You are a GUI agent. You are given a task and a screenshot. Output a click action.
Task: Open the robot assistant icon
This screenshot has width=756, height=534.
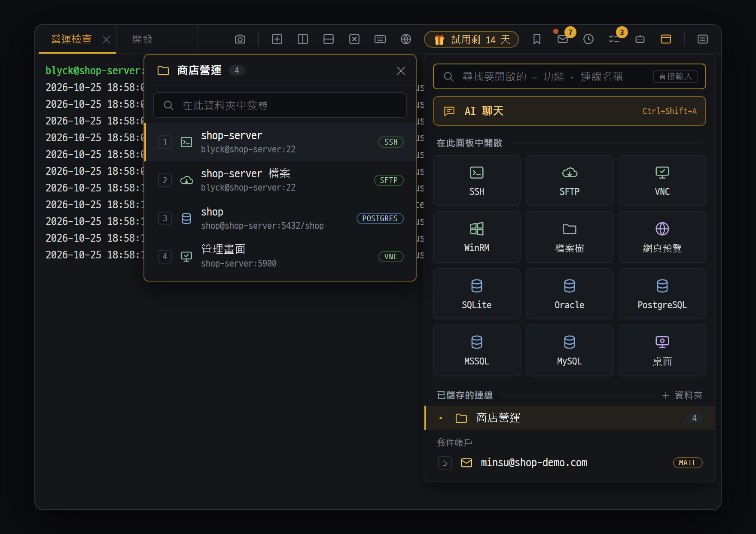point(640,39)
